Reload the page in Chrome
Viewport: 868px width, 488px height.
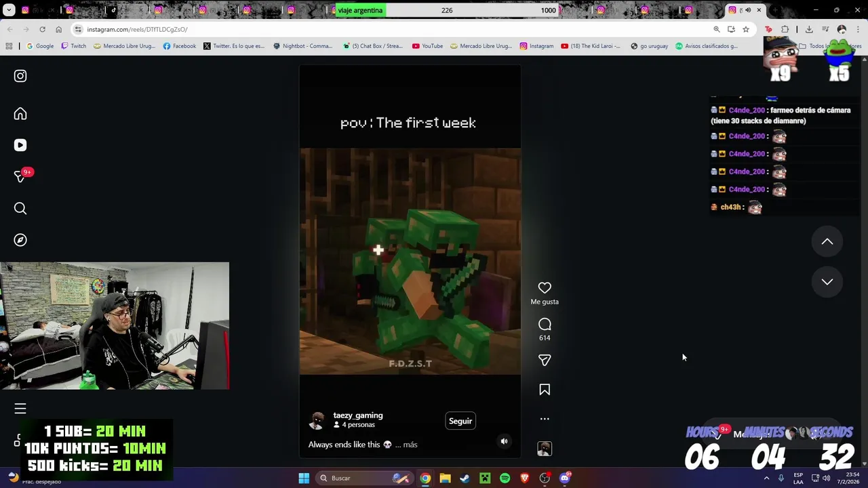pos(42,29)
